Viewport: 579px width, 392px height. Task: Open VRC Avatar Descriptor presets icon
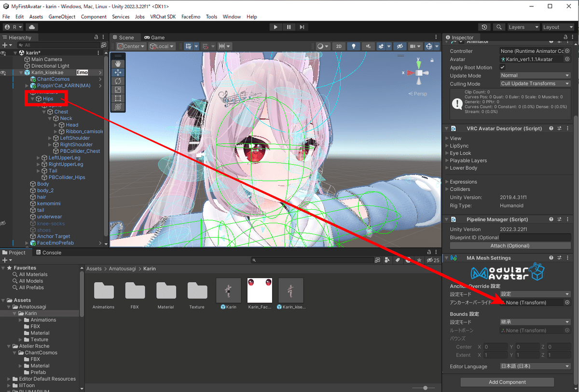pos(559,129)
